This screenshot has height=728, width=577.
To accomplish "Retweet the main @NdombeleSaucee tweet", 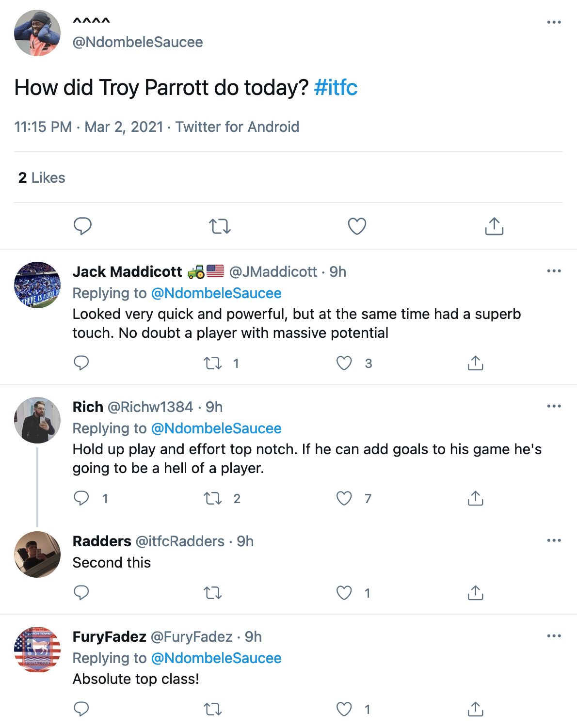I will pos(220,226).
